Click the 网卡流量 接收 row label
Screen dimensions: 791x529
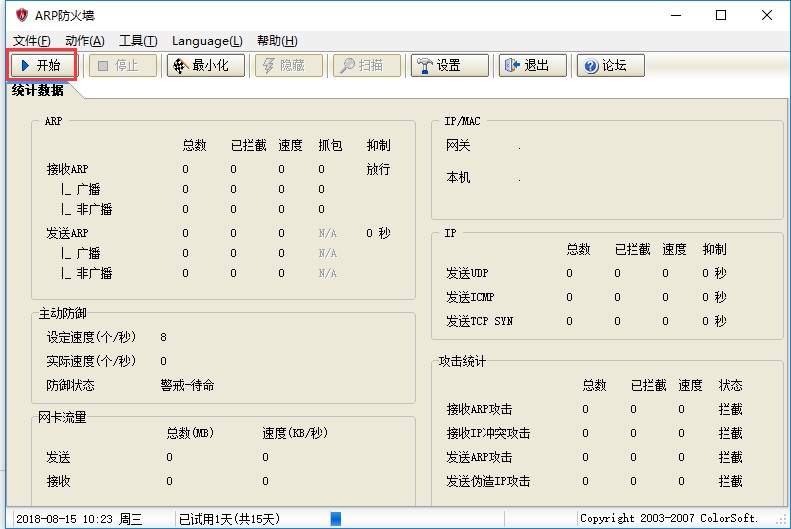(x=58, y=482)
